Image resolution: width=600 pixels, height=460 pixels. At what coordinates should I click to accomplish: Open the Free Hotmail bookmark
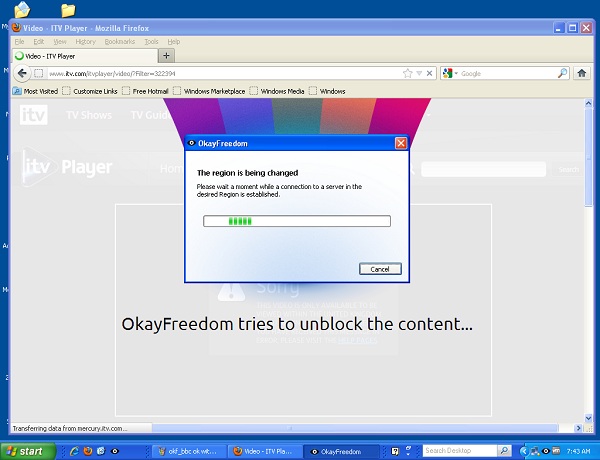point(145,91)
